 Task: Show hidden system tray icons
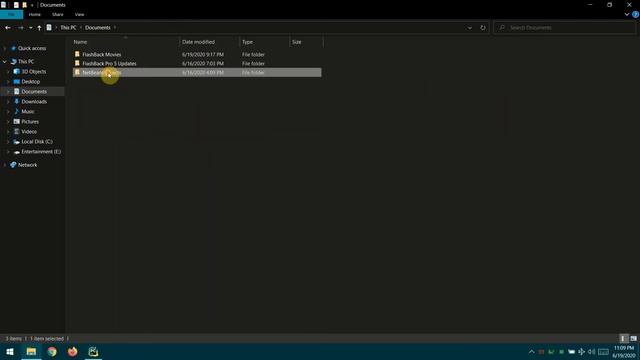click(531, 351)
